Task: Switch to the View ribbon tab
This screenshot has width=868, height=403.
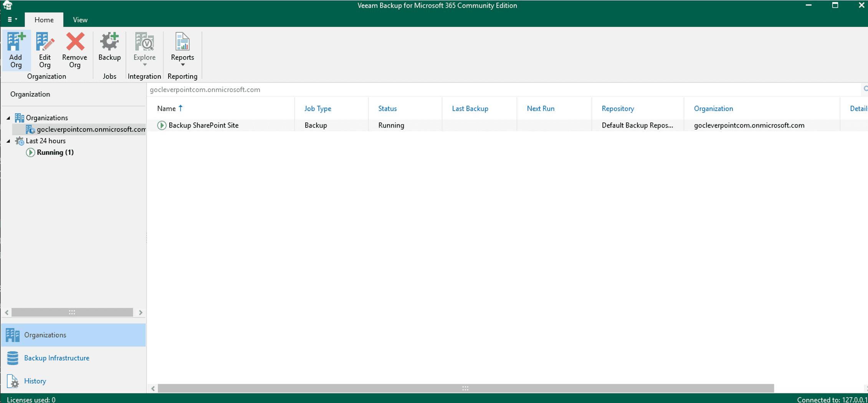Action: click(x=80, y=20)
